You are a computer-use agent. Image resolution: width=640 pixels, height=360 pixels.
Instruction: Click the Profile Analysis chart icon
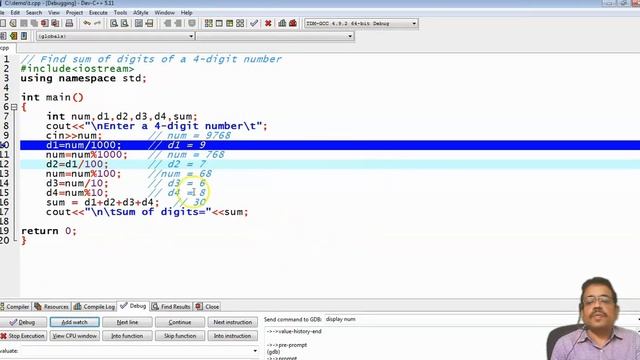(282, 23)
